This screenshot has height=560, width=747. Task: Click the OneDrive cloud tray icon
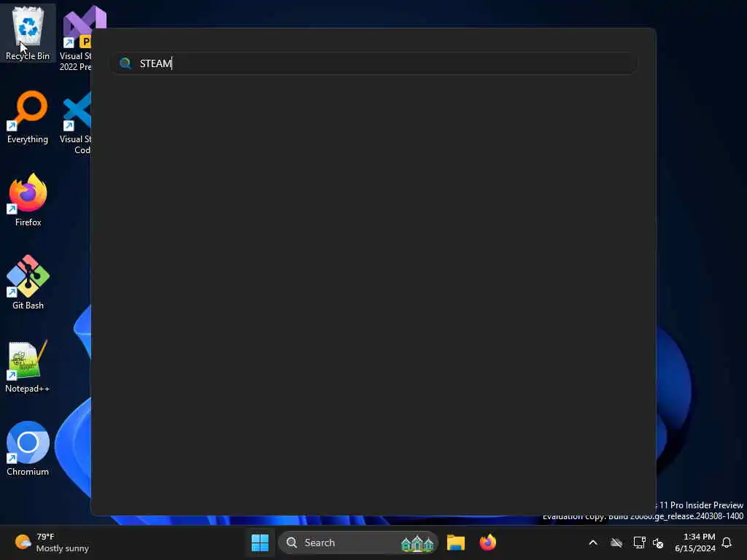pos(616,542)
